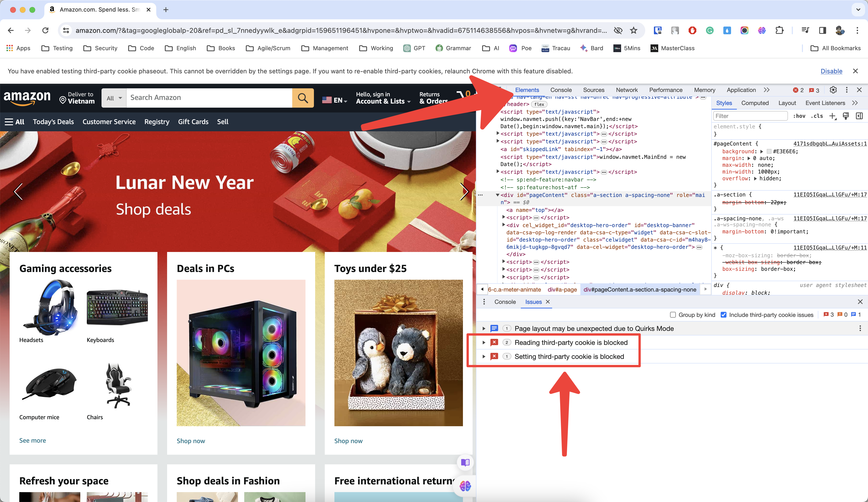Image resolution: width=868 pixels, height=502 pixels.
Task: Click the red adblocker shield extension icon
Action: click(x=692, y=30)
